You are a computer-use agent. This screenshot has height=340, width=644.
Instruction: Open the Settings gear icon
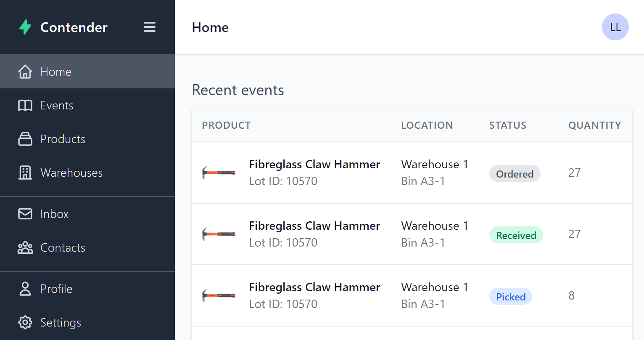(25, 322)
